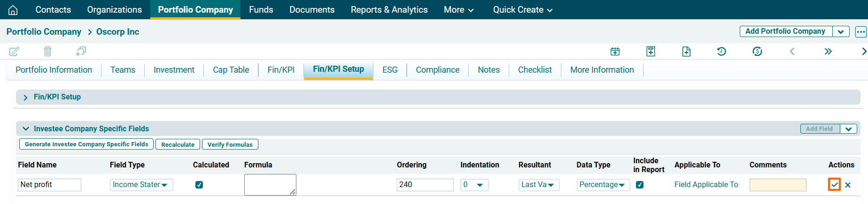Click the Field Applicable To link
Viewport: 868px width, 204px height.
(x=706, y=185)
